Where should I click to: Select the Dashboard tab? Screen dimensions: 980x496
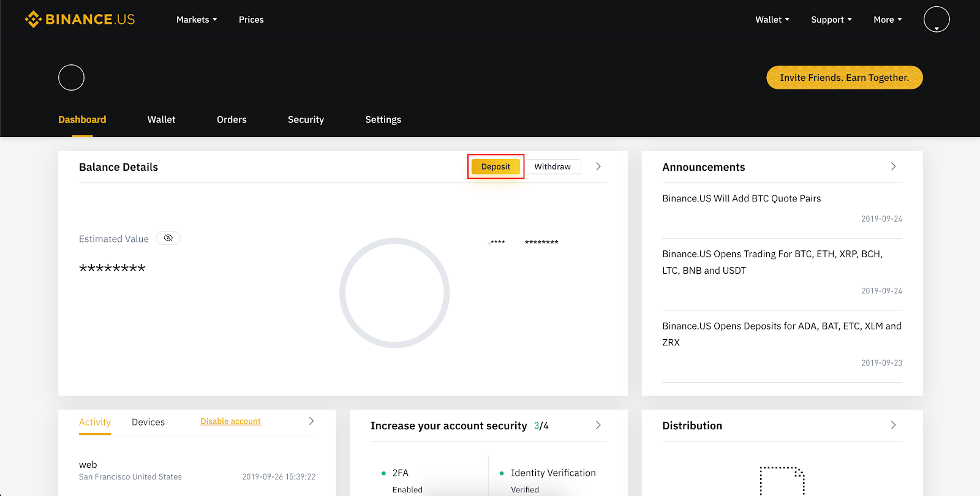click(82, 119)
